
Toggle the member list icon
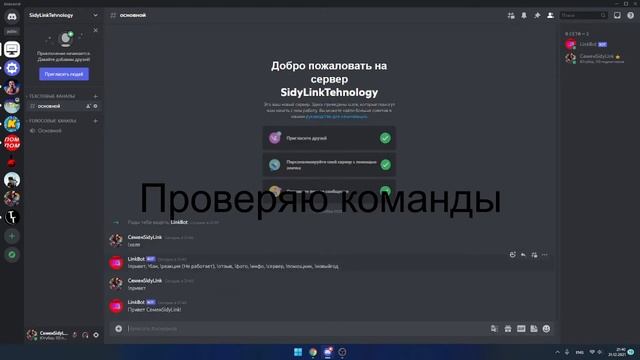550,16
